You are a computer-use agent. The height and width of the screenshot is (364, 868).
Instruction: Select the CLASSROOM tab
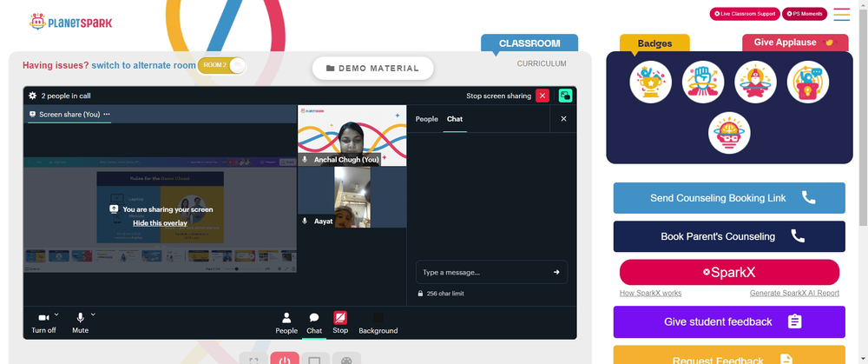tap(529, 43)
